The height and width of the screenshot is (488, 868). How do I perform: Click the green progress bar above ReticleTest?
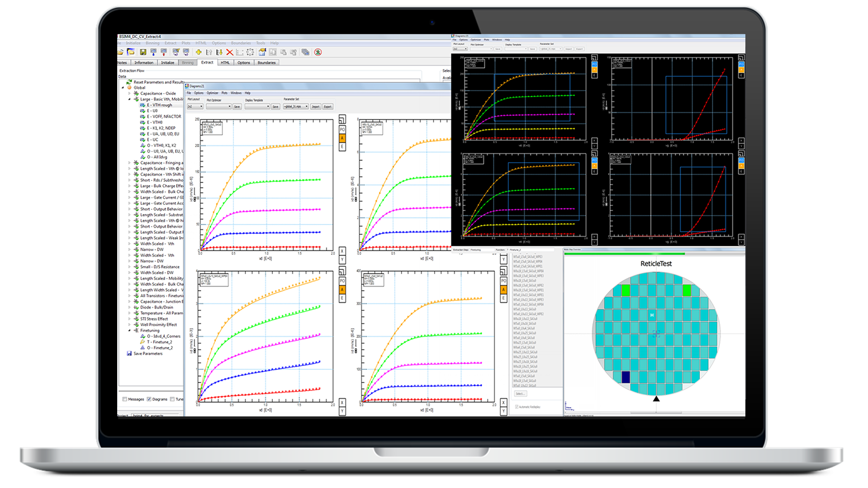624,253
